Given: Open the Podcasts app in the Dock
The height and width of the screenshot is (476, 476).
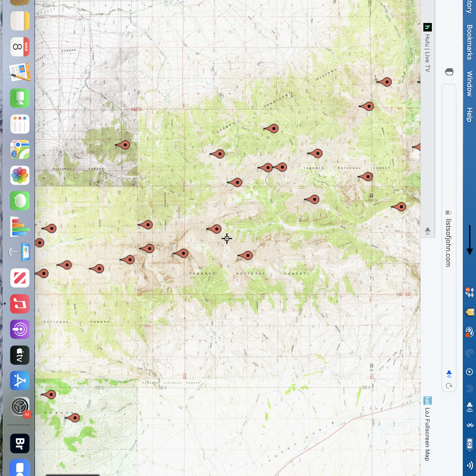Looking at the screenshot, I should click(20, 329).
